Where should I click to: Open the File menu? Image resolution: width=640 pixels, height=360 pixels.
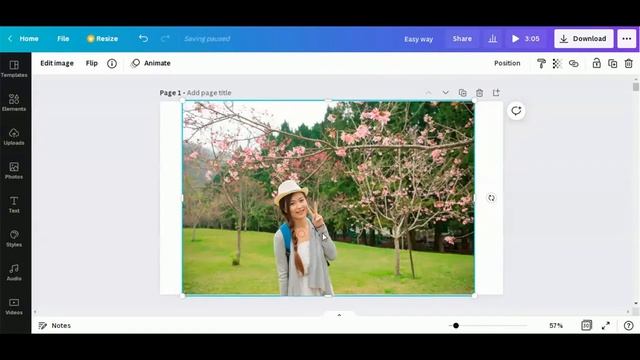pyautogui.click(x=63, y=38)
